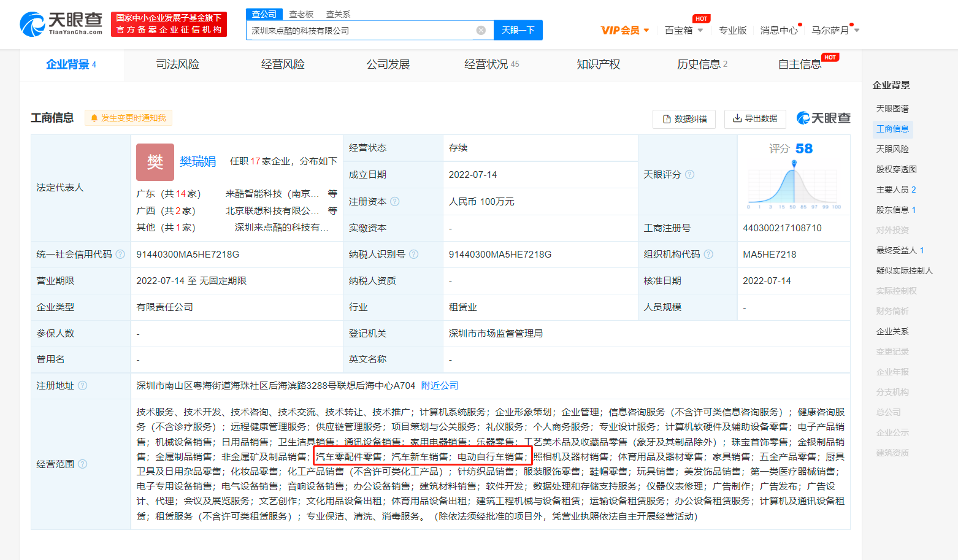
Task: Open the 司法风险 tab
Action: tap(177, 63)
